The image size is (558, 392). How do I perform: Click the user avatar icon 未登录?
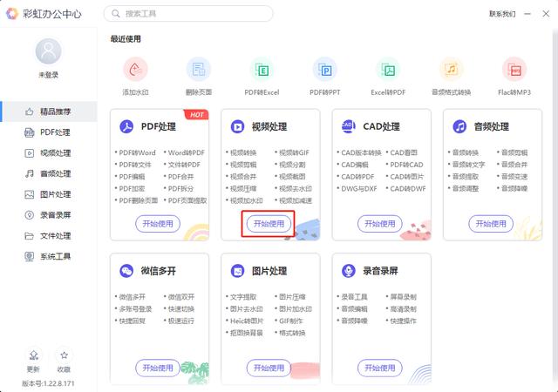[49, 51]
